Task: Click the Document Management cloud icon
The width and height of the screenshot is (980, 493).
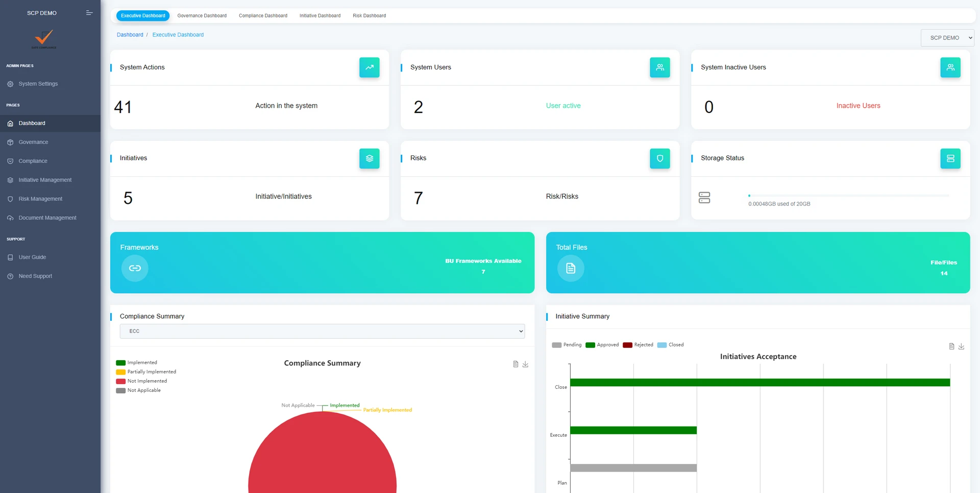Action: pyautogui.click(x=10, y=218)
